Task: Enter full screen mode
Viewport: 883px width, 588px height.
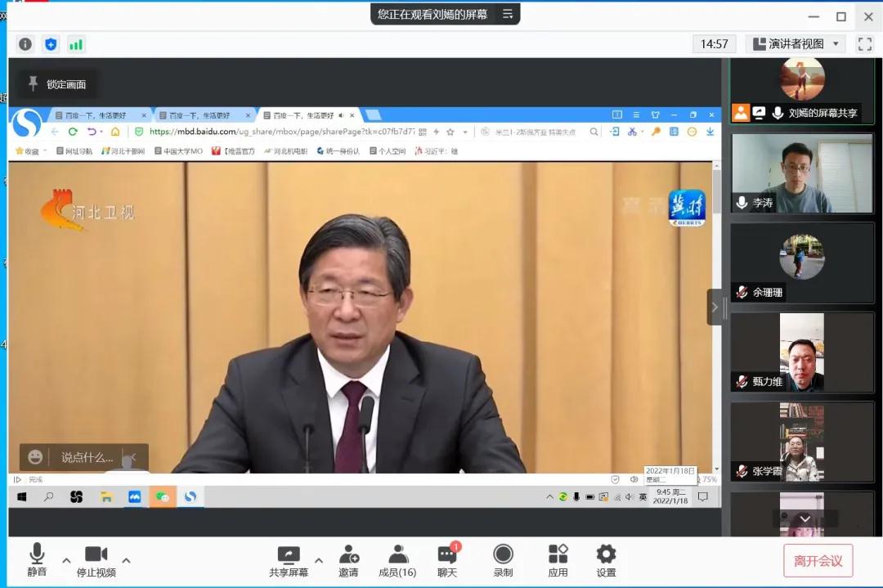Action: click(x=864, y=44)
